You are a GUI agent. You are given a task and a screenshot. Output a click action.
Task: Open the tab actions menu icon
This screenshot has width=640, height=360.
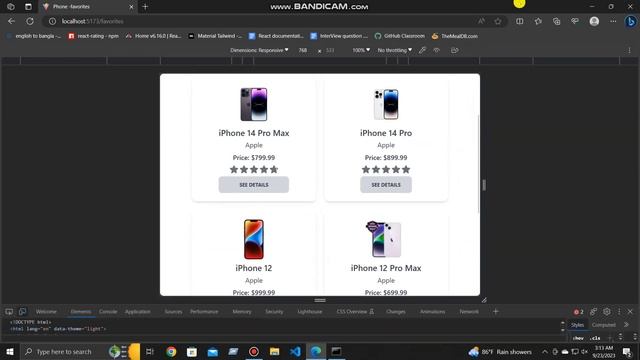coord(28,7)
